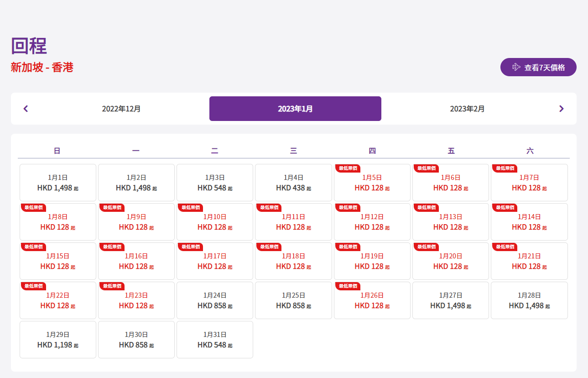Select 1月1日 fare HKD 1,498
588x378 pixels.
[x=58, y=183]
